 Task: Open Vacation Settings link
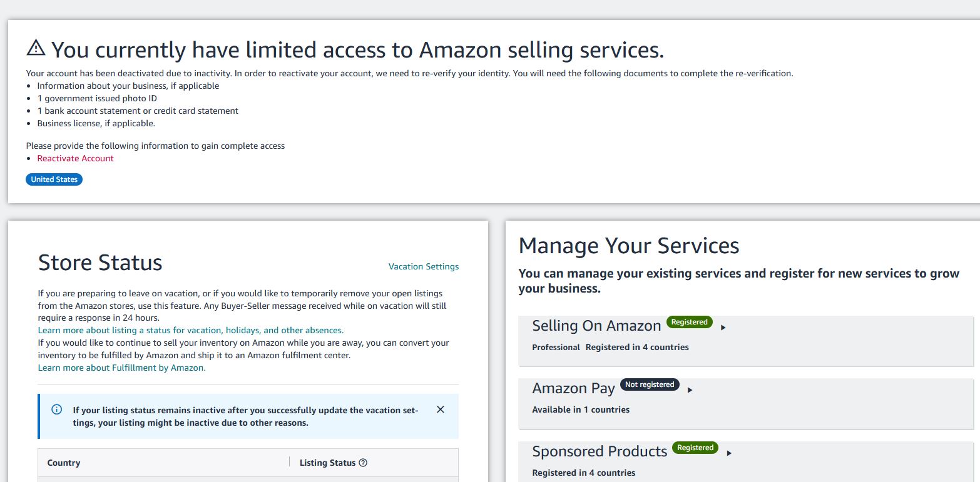click(424, 266)
